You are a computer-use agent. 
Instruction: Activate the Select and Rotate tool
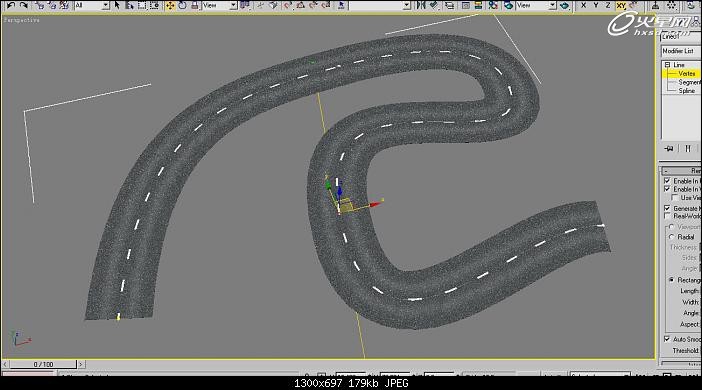pos(183,5)
